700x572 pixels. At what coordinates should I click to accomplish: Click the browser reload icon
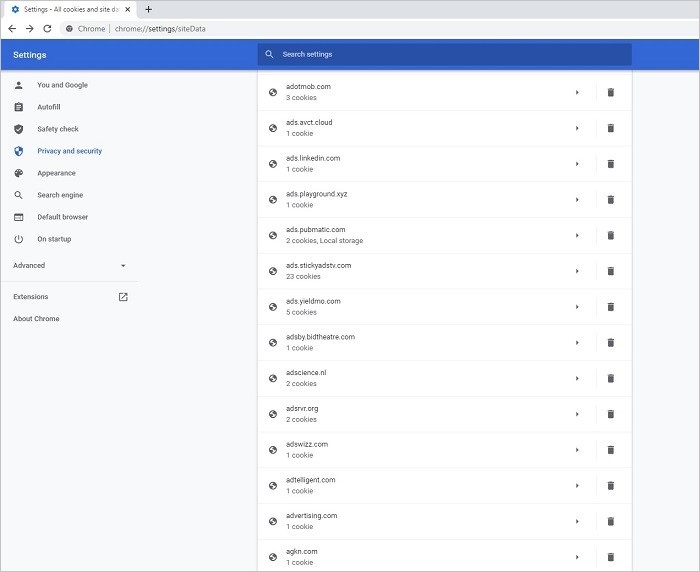pos(48,29)
